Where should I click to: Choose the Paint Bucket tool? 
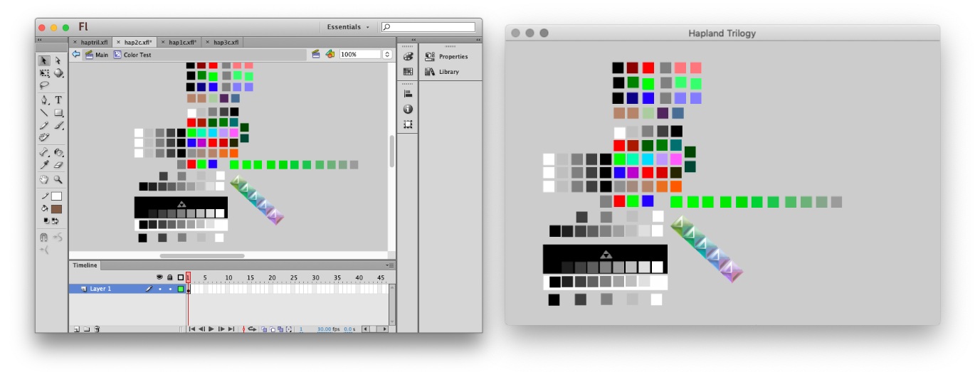pyautogui.click(x=58, y=152)
